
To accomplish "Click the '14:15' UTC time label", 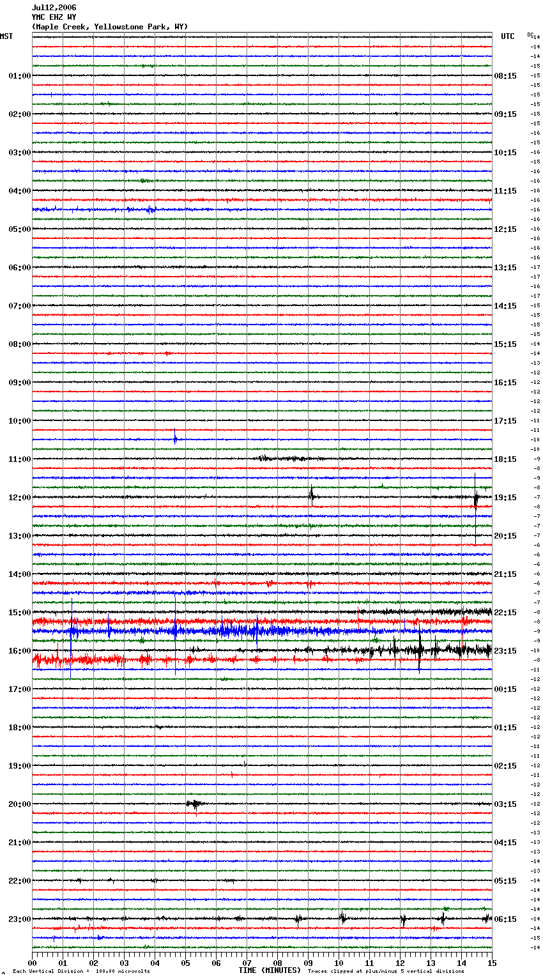I will coord(505,306).
